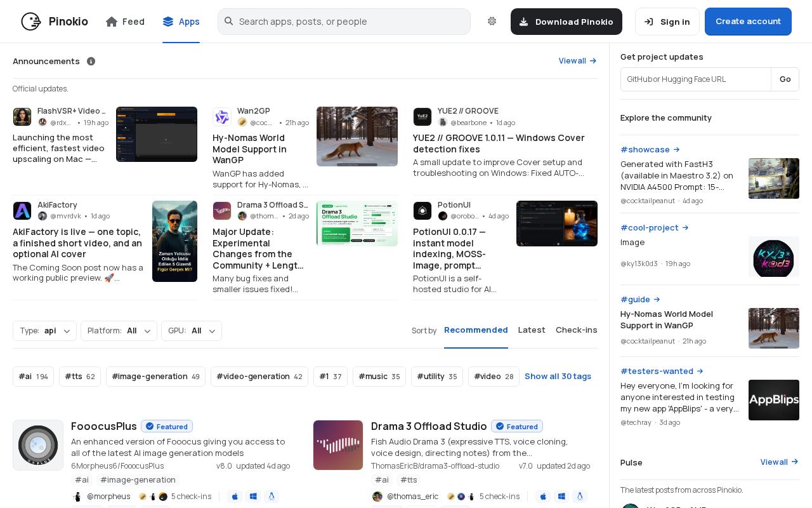Click Linux platform icon for Drama 3
Screen dimensions: 812x508
click(x=580, y=497)
